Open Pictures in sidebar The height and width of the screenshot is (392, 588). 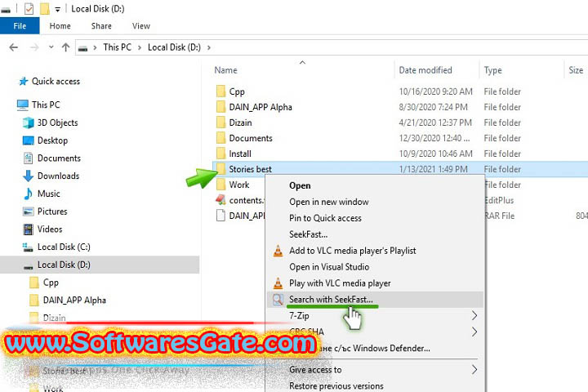(52, 212)
